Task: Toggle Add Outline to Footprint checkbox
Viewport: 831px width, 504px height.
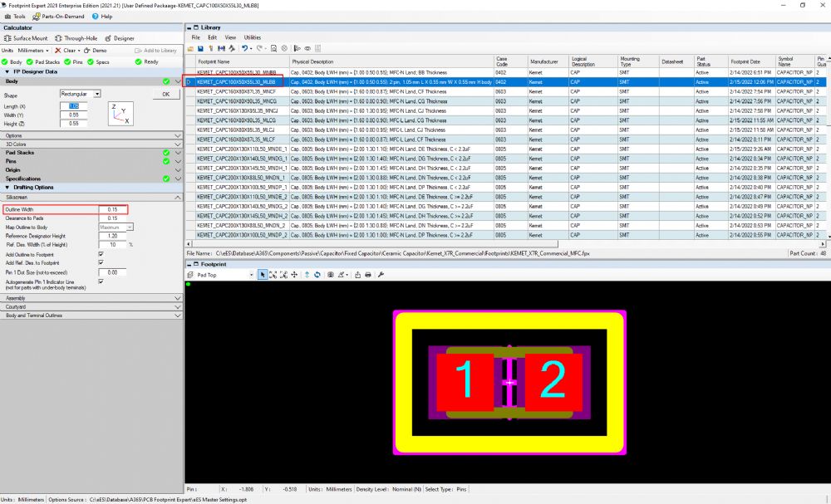Action: pyautogui.click(x=101, y=254)
